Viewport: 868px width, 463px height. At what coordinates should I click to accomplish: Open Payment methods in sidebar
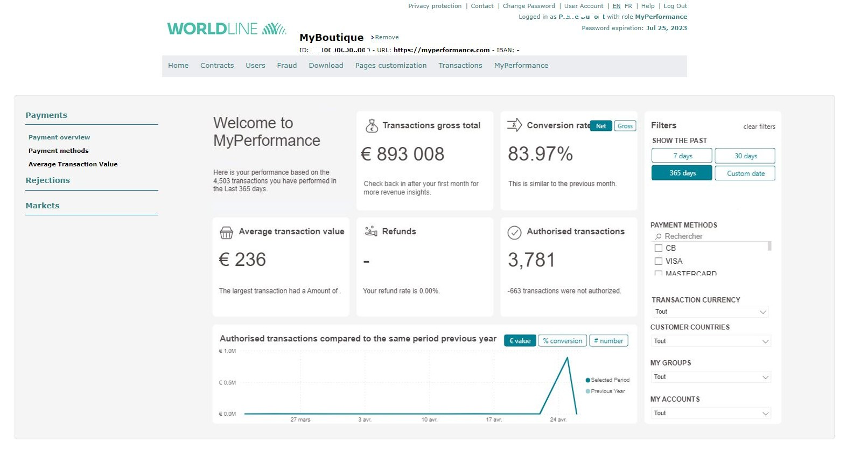(59, 151)
